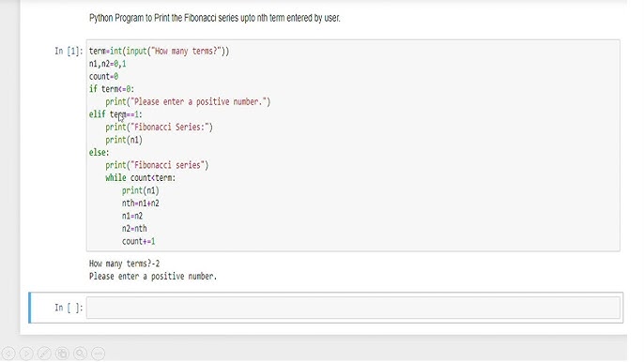This screenshot has height=362, width=644.
Task: Advance with the next slide arrow icon
Action: pyautogui.click(x=26, y=353)
